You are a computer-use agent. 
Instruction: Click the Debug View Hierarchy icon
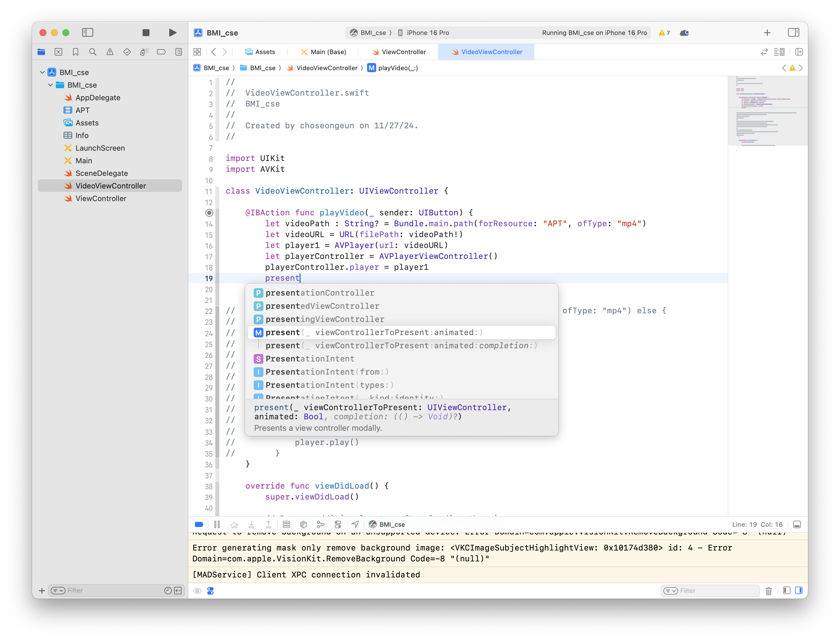pyautogui.click(x=303, y=525)
